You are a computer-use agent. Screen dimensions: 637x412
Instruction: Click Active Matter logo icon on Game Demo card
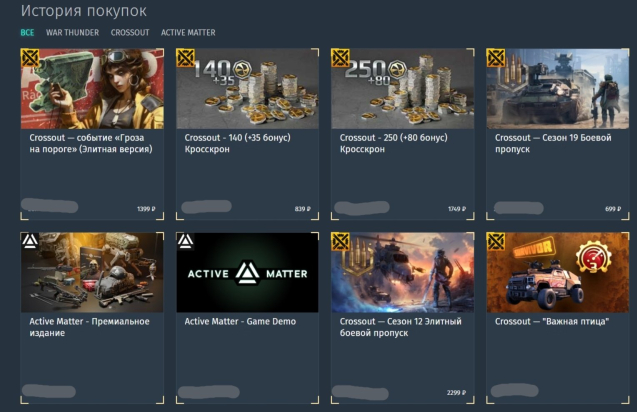coord(185,241)
